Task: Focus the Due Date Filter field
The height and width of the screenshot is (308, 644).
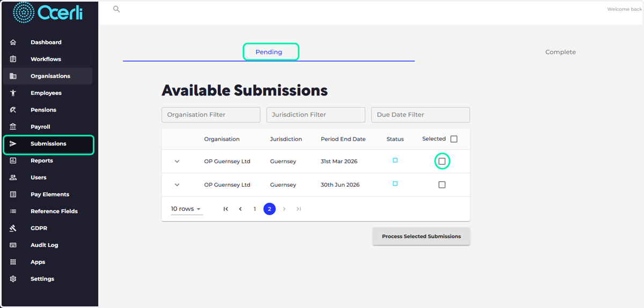Action: 421,115
